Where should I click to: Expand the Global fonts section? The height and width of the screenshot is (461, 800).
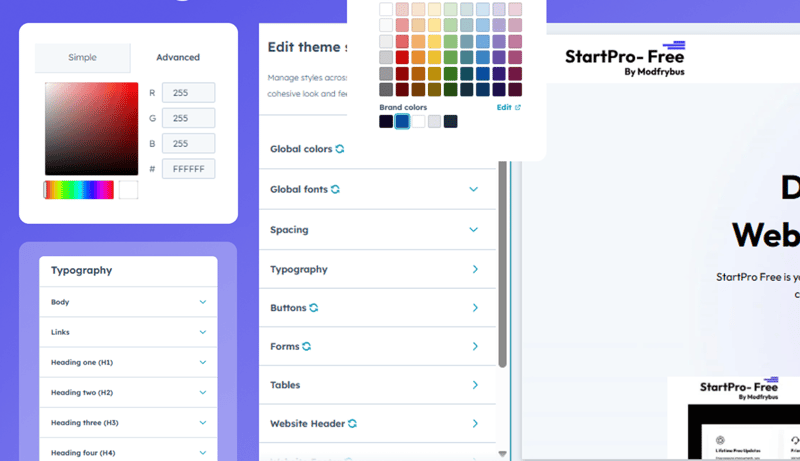474,189
